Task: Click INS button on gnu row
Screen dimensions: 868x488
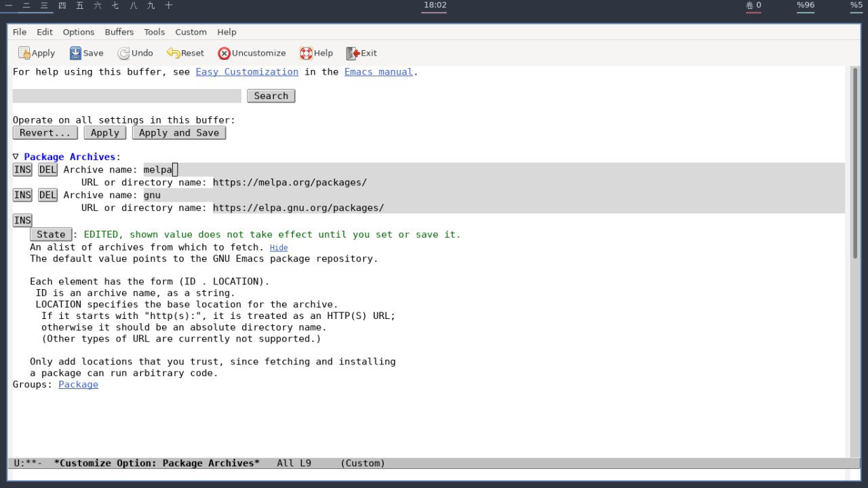Action: [22, 195]
